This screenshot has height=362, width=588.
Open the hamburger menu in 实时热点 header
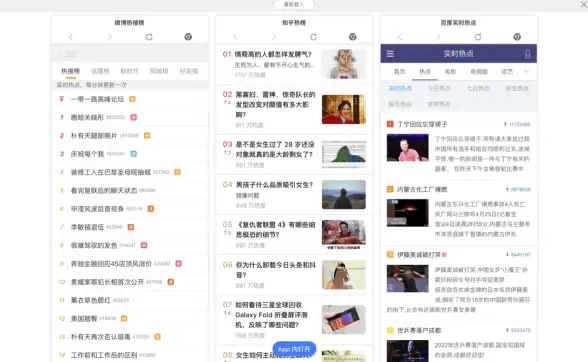pyautogui.click(x=390, y=54)
